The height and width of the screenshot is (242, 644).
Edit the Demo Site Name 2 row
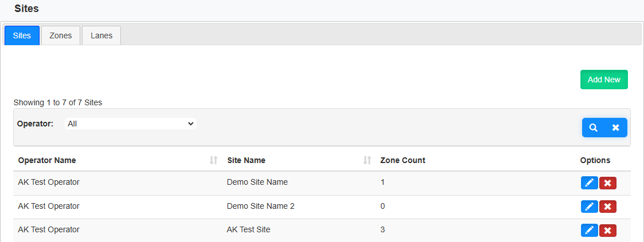click(590, 207)
